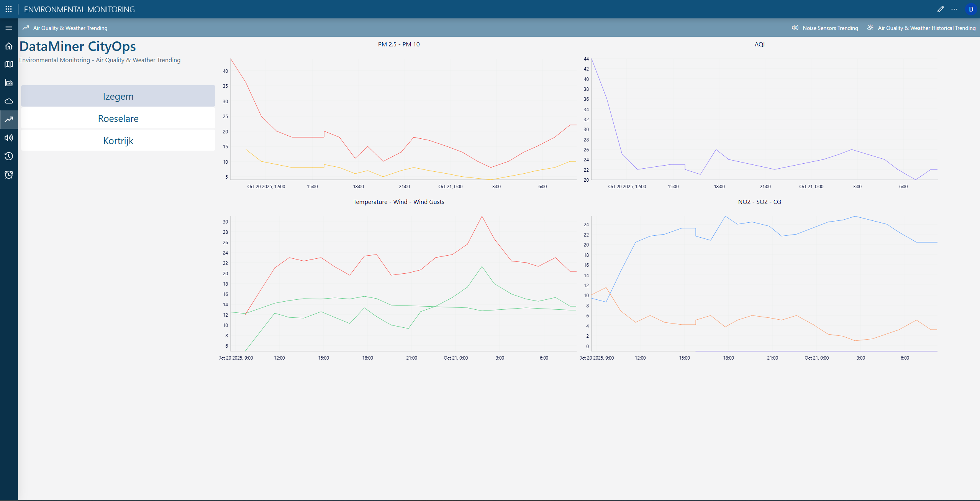The width and height of the screenshot is (980, 501).
Task: Select the Kortrijk city option
Action: [118, 141]
